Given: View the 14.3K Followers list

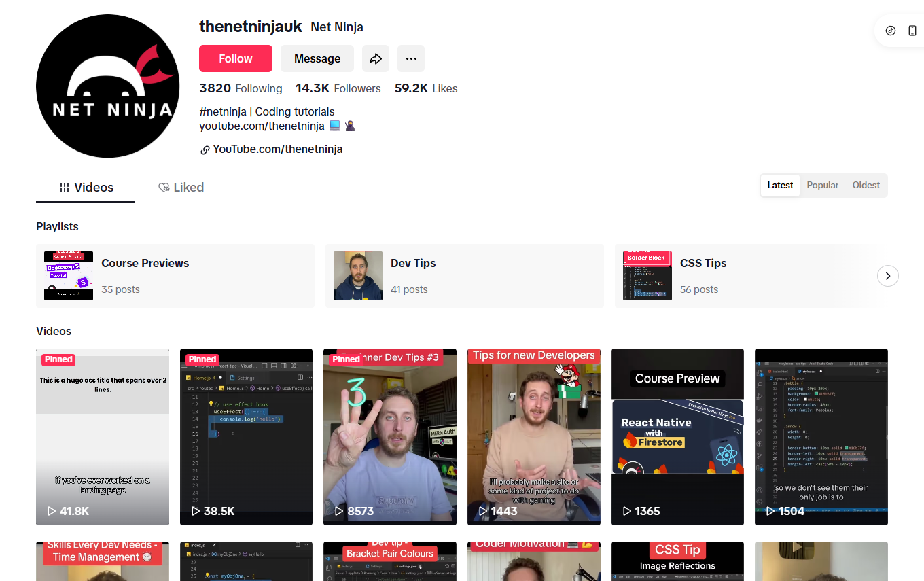Looking at the screenshot, I should pyautogui.click(x=338, y=88).
